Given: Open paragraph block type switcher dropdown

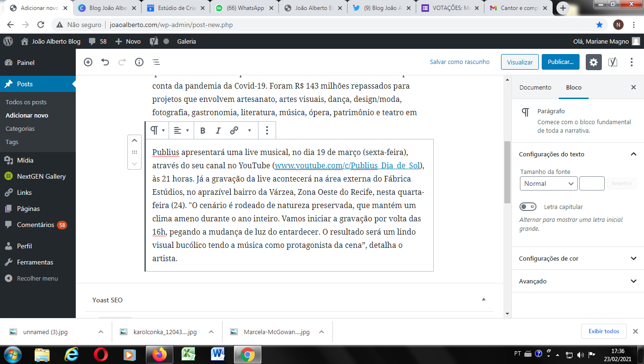Looking at the screenshot, I should coord(158,130).
